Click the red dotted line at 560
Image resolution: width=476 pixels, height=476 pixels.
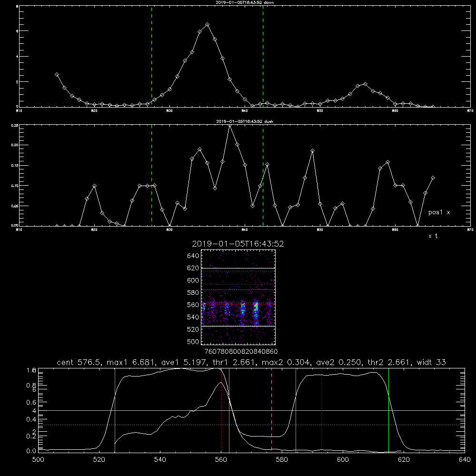point(221,410)
